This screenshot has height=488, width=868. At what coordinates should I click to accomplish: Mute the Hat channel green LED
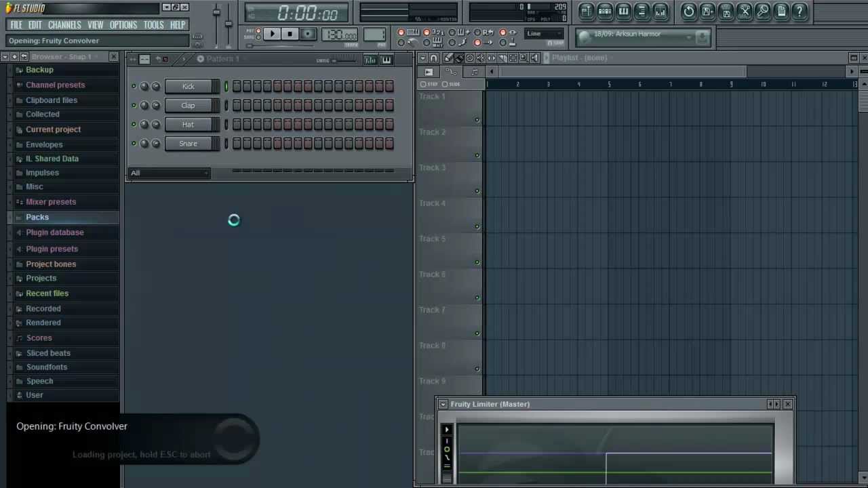coord(134,124)
